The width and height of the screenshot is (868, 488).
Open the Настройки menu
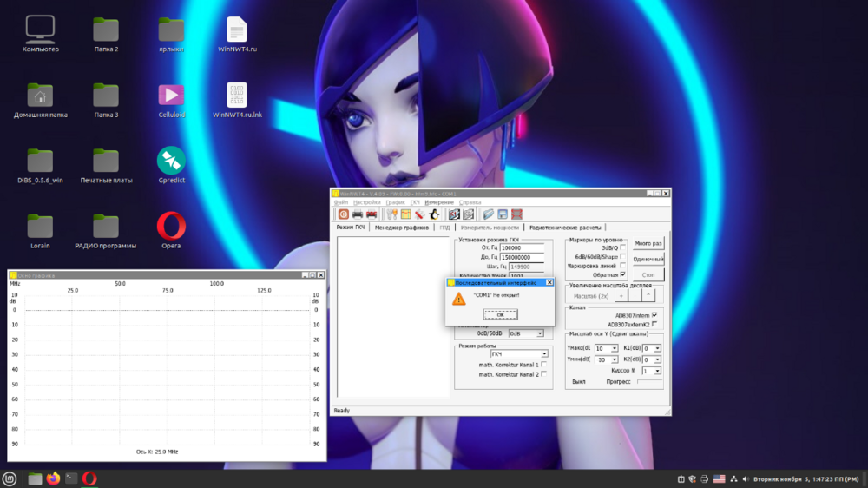click(367, 202)
